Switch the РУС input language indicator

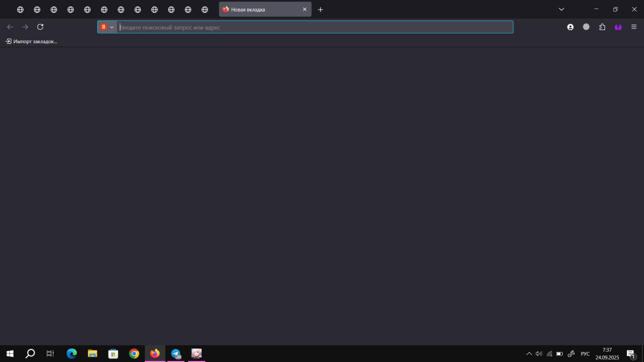point(585,354)
